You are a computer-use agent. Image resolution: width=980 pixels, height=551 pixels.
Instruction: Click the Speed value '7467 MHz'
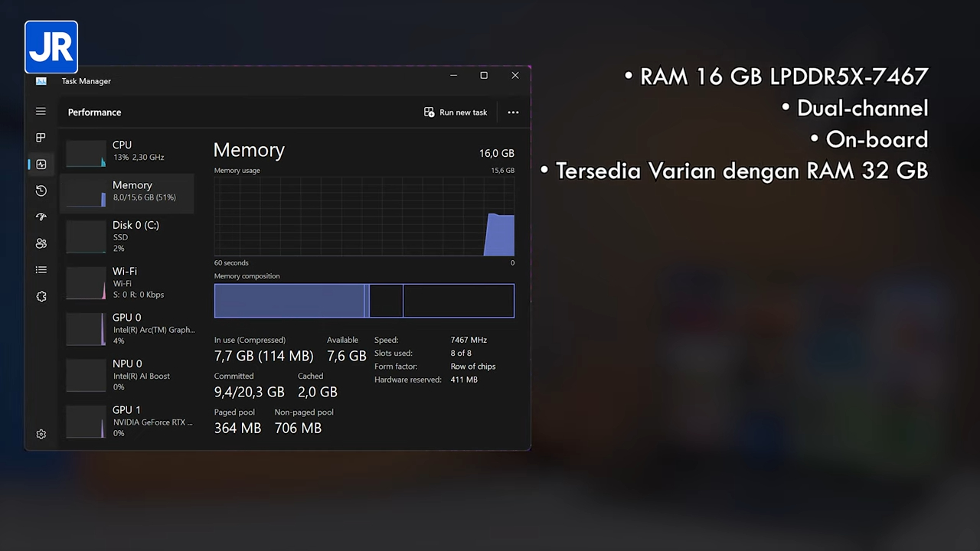(x=469, y=340)
